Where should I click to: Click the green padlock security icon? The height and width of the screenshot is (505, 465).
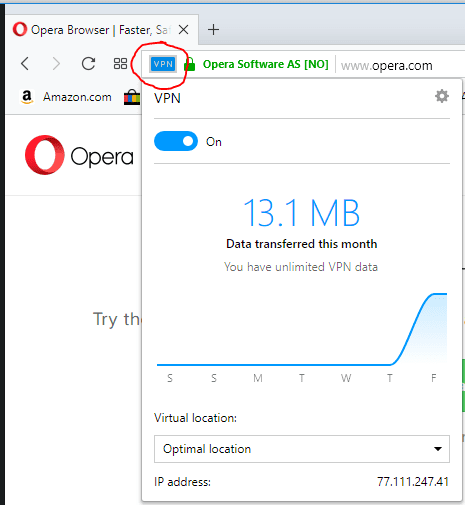pyautogui.click(x=190, y=64)
